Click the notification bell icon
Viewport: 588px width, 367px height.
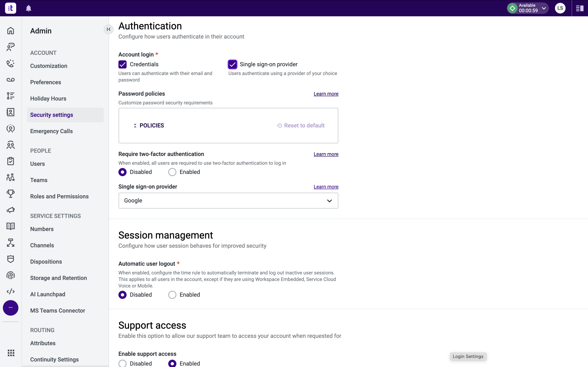point(28,8)
